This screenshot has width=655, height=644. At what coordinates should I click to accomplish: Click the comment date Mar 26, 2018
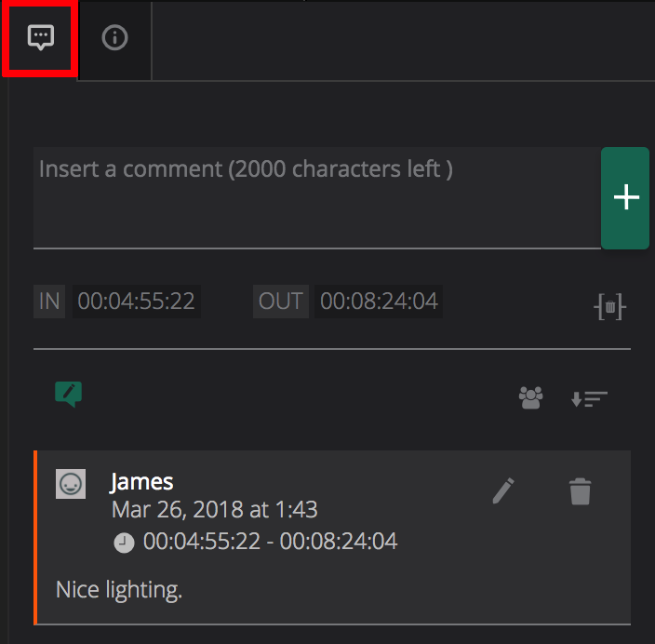[x=214, y=510]
